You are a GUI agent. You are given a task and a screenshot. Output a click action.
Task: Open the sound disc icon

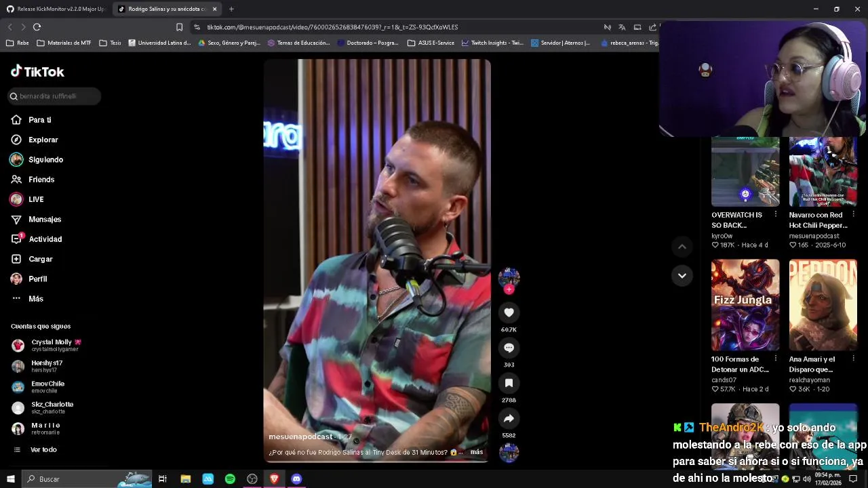click(x=509, y=452)
